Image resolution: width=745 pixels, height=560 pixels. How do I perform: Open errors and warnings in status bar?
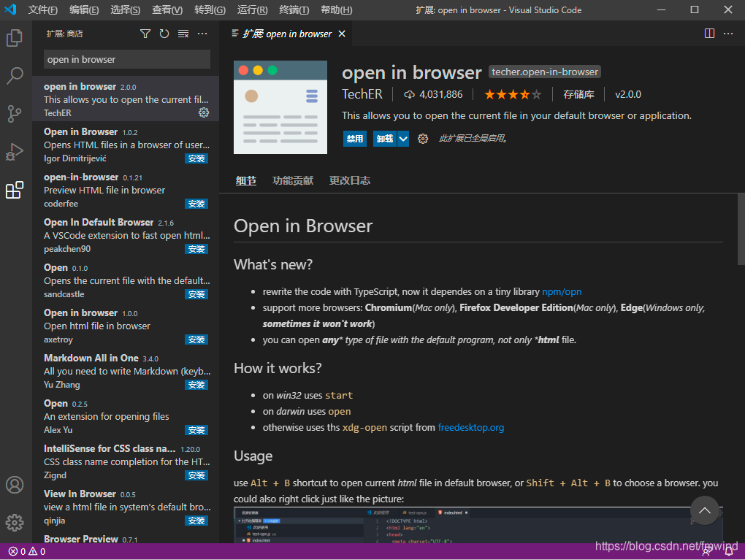pyautogui.click(x=27, y=551)
